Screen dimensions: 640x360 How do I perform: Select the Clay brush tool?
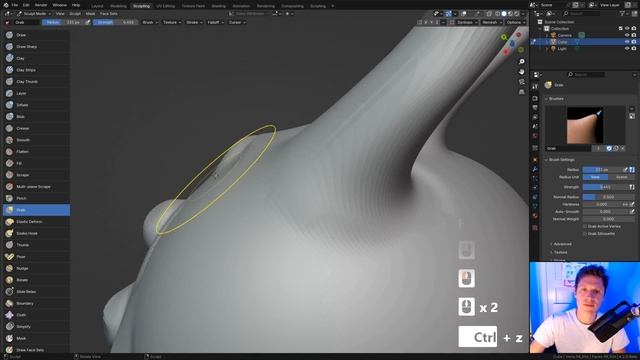click(36, 58)
